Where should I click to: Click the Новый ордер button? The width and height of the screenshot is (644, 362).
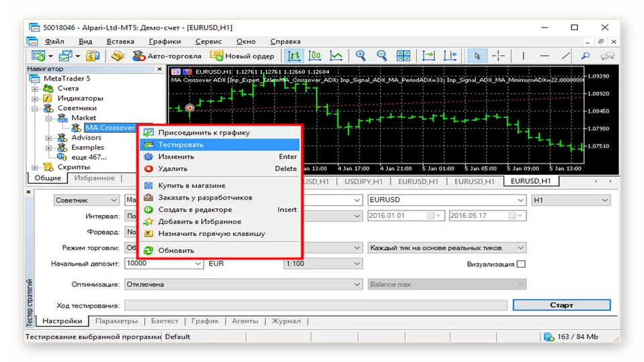click(x=241, y=56)
